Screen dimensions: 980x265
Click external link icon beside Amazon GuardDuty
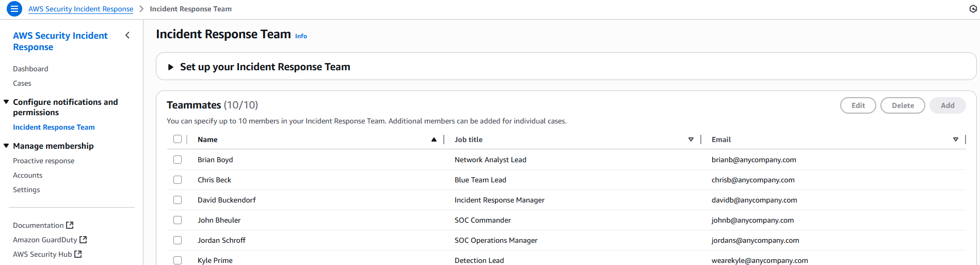[x=84, y=240]
